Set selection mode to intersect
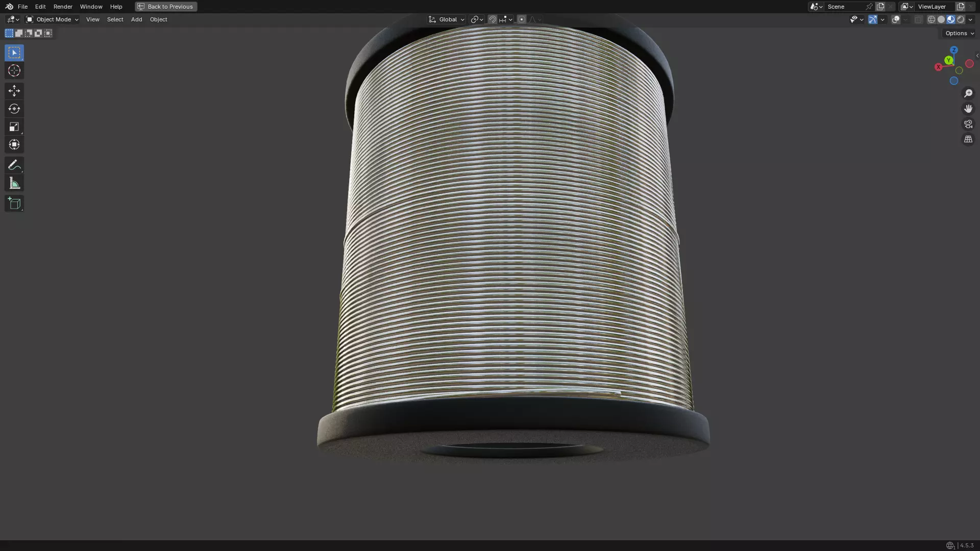Viewport: 980px width, 551px height. coord(48,33)
